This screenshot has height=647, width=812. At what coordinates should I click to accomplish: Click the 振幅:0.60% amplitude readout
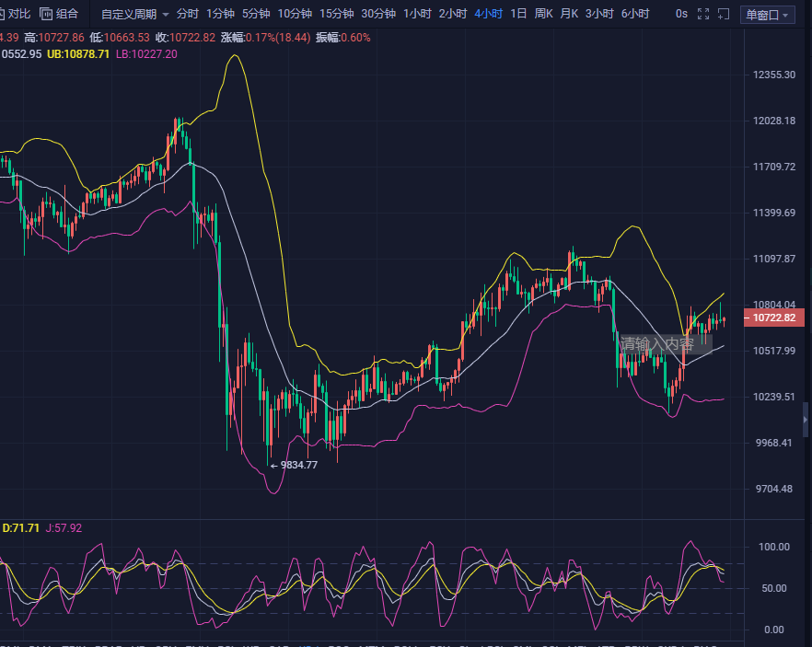point(342,38)
